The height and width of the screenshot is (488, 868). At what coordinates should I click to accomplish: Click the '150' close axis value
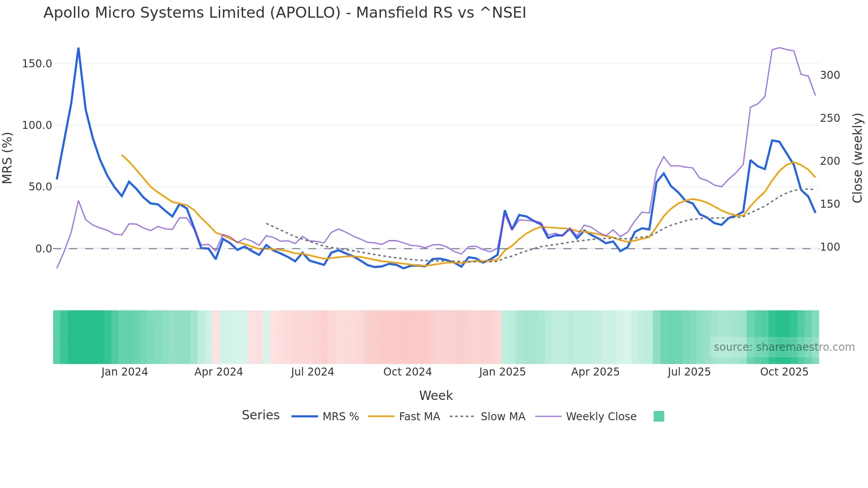pos(830,204)
